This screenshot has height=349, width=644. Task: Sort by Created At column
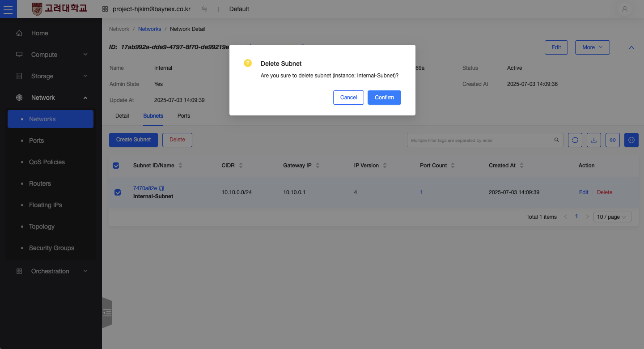521,166
